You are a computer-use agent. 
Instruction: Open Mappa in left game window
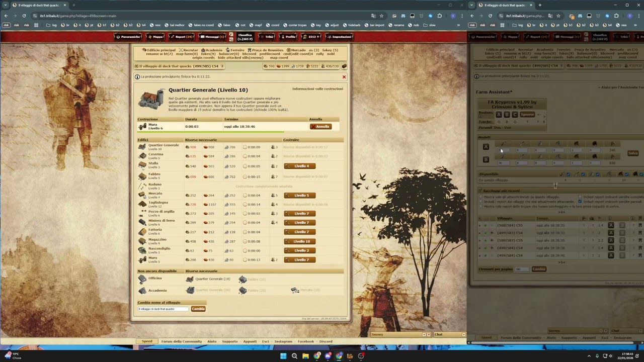pos(155,37)
